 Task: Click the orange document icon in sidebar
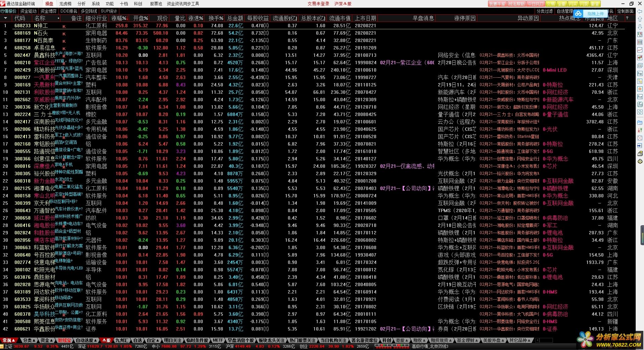point(640,89)
